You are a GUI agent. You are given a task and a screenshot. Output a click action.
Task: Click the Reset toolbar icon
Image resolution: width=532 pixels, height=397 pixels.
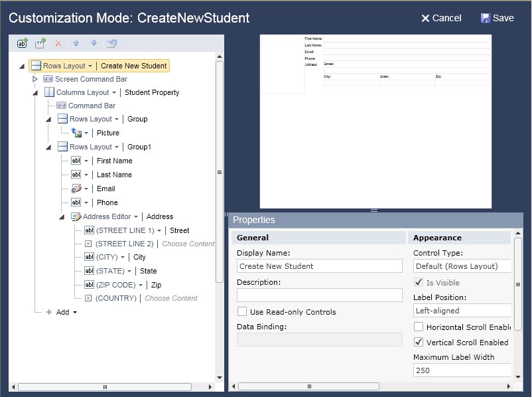pos(112,43)
